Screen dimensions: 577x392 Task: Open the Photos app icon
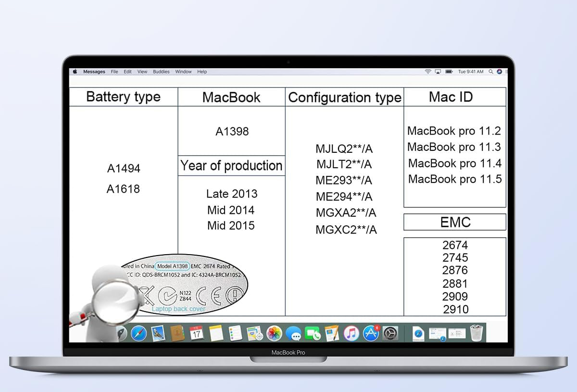click(x=274, y=333)
